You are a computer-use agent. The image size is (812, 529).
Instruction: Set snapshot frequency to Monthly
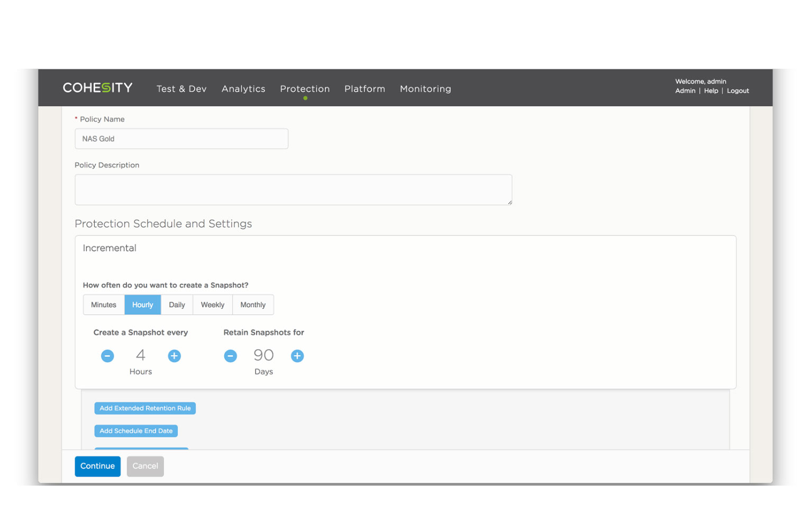253,305
